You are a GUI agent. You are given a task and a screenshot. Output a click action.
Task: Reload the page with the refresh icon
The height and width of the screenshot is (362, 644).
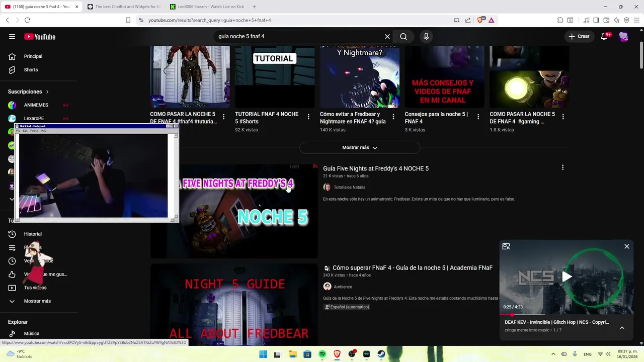point(27,20)
